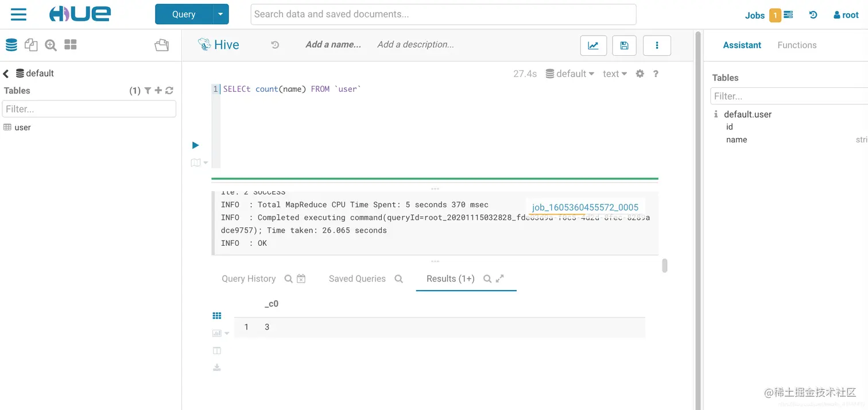The image size is (868, 410).
Task: Open the hamburger main menu
Action: [18, 14]
